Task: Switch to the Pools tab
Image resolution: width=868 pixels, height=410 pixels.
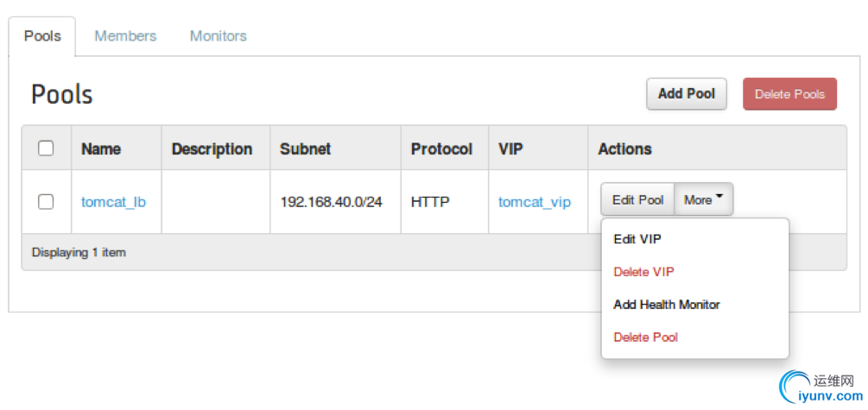Action: coord(42,36)
